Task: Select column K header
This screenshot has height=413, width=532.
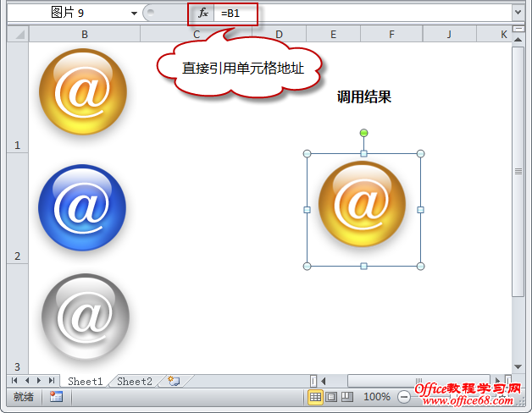Action: coord(494,34)
